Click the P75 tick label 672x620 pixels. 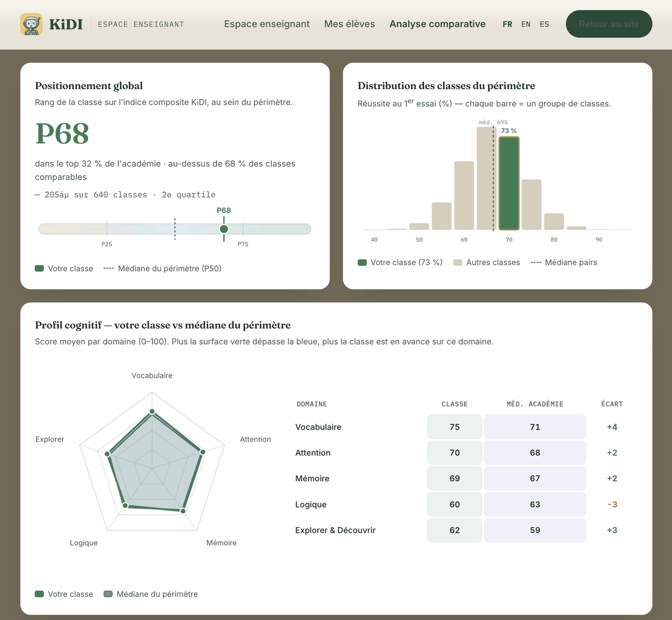pos(243,244)
